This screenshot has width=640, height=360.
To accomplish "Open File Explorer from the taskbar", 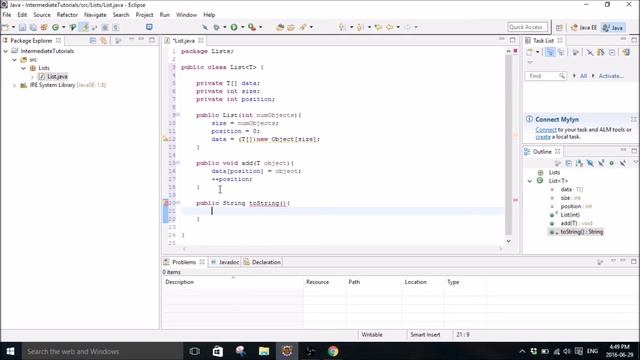I will point(264,351).
